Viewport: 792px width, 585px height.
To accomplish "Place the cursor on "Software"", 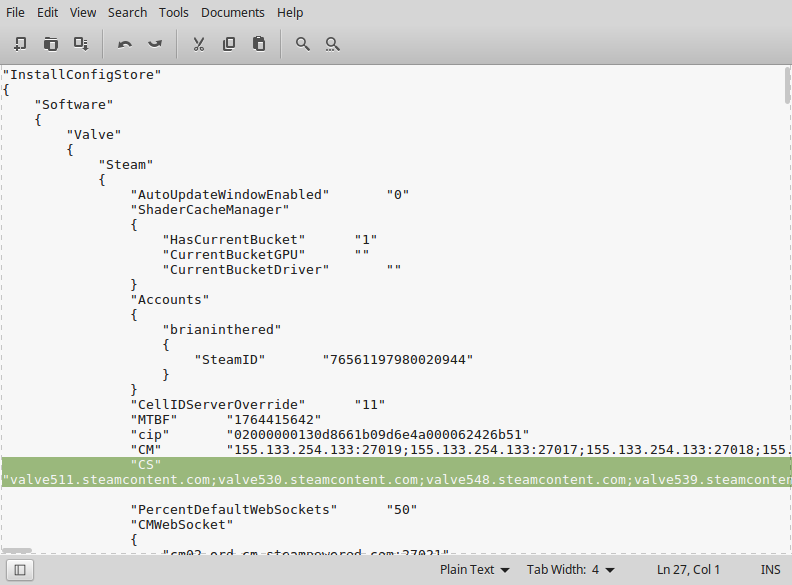I will [x=74, y=105].
